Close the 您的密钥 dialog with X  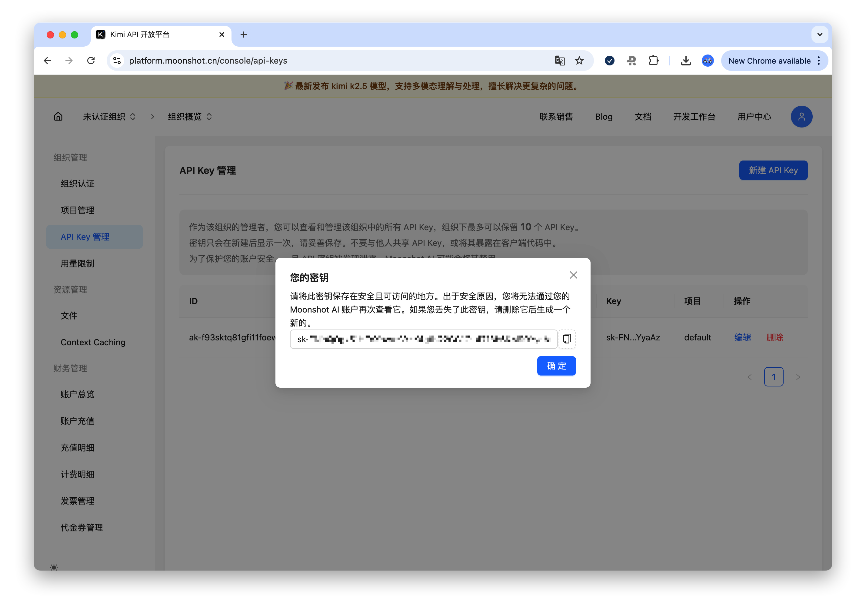(x=573, y=275)
